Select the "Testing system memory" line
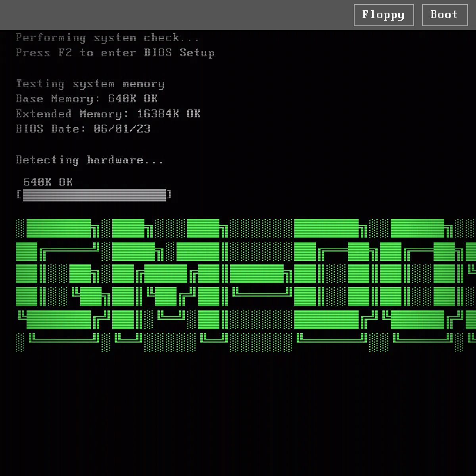 (x=90, y=84)
